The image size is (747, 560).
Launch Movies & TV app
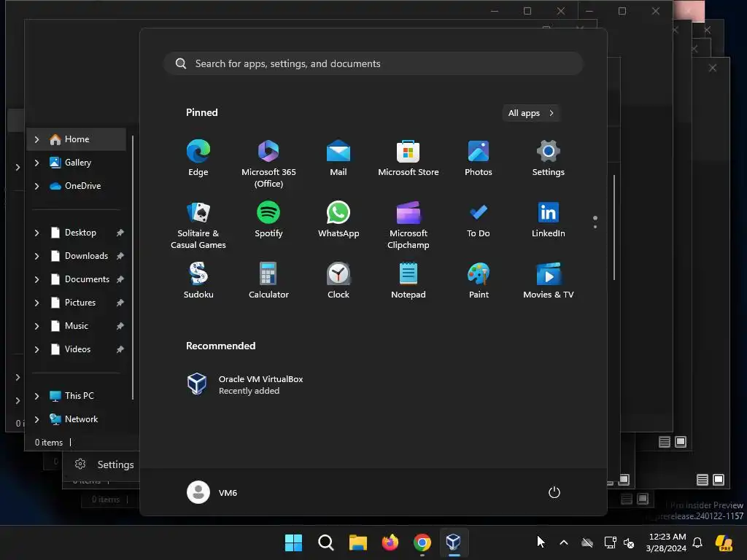[549, 281]
